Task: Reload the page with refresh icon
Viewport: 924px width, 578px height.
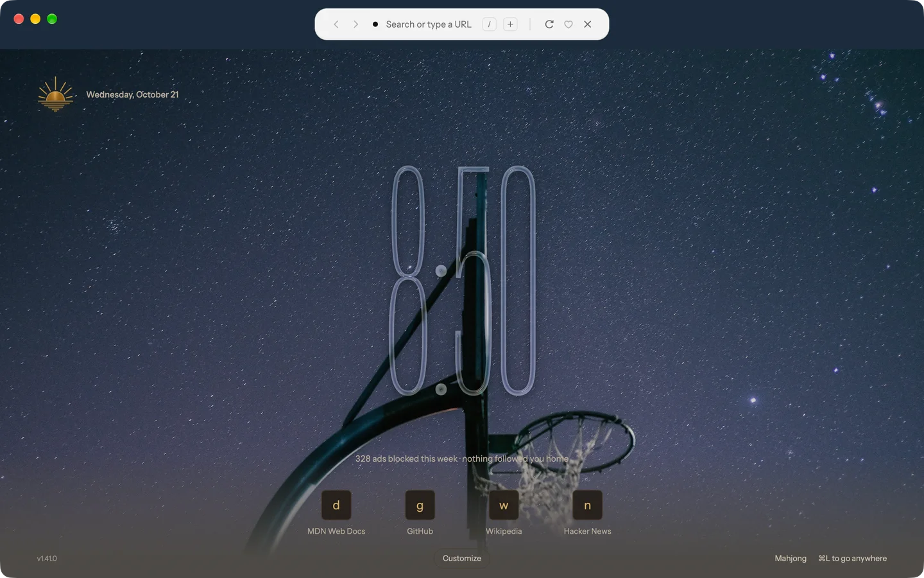Action: tap(549, 24)
